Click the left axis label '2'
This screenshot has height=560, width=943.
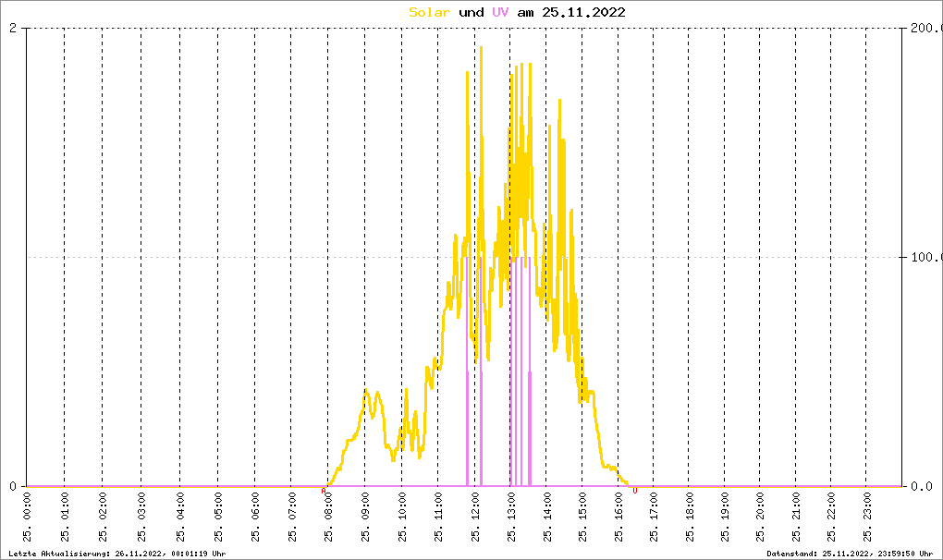coord(13,29)
